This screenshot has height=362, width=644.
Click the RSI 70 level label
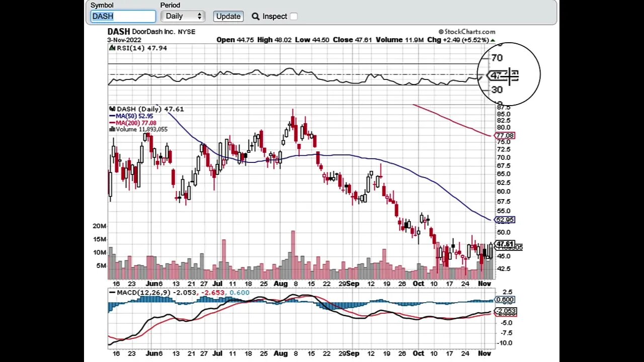point(497,58)
